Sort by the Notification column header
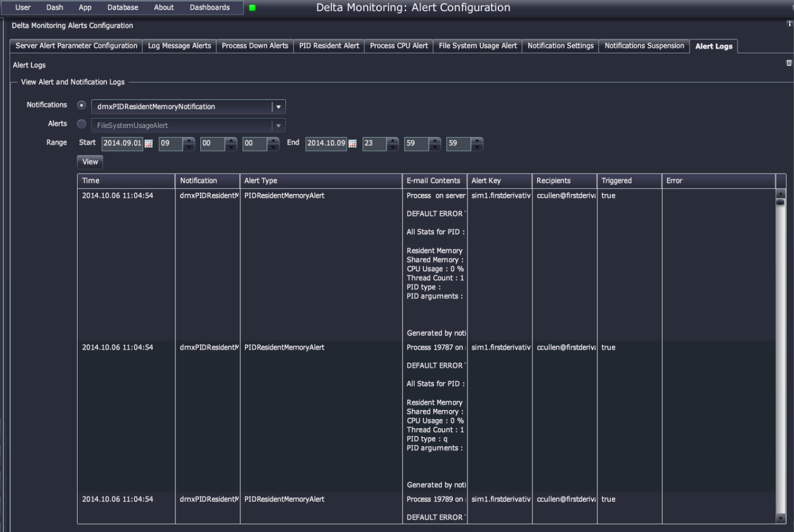The height and width of the screenshot is (532, 794). click(208, 181)
